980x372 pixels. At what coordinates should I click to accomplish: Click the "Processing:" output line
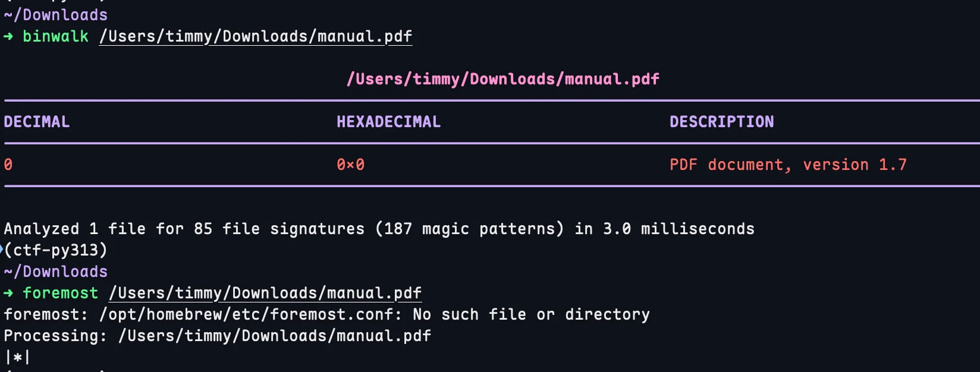point(217,336)
